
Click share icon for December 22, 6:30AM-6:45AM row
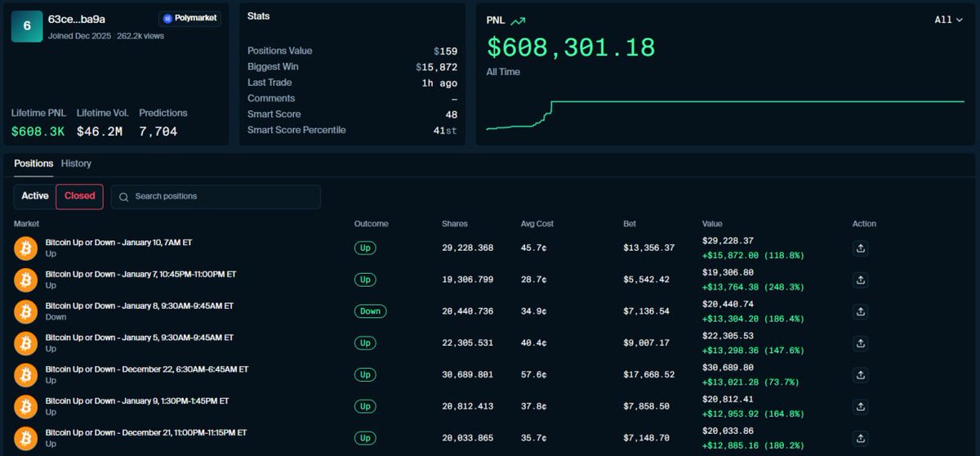pos(860,375)
